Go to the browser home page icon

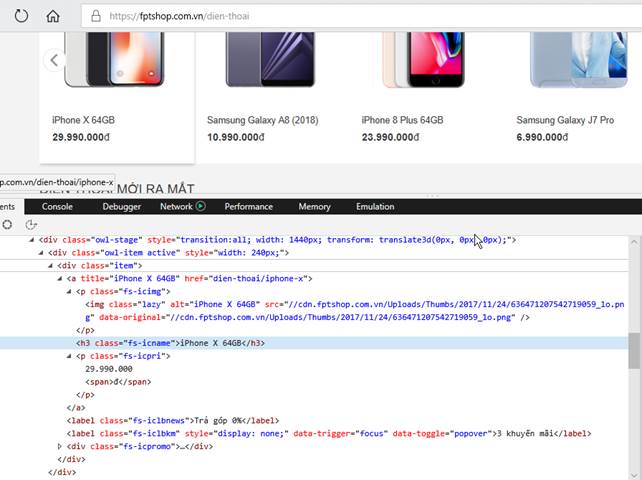pyautogui.click(x=53, y=16)
